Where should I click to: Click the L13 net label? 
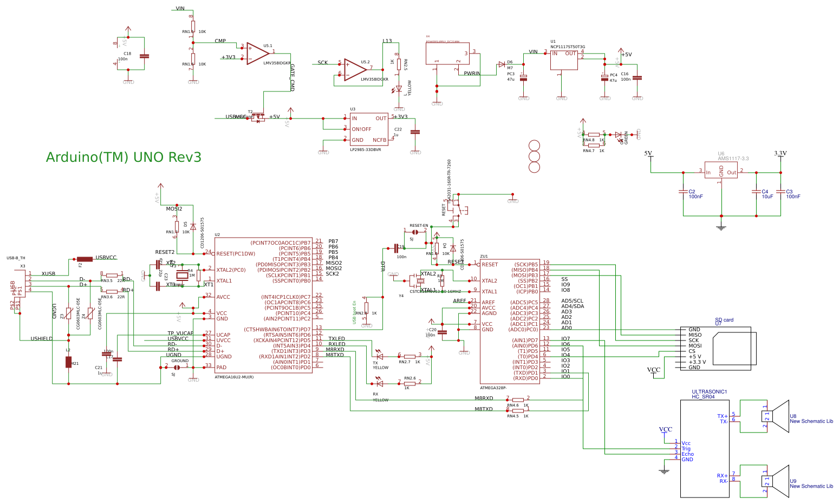[x=387, y=41]
